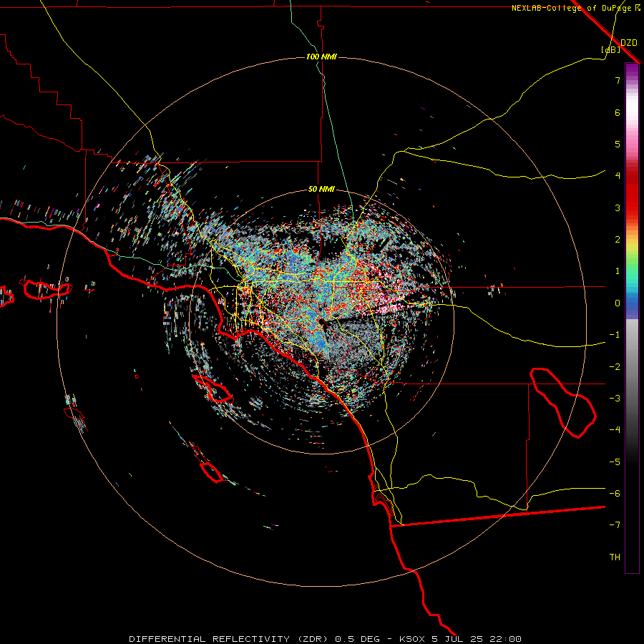Click the "5" value on the color scale
This screenshot has height=644, width=644.
[618, 144]
